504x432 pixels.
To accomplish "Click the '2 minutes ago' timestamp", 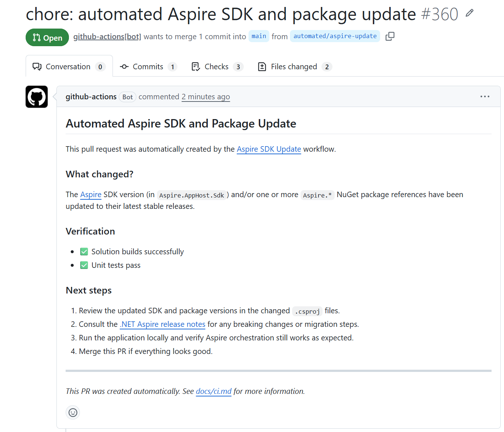I will point(206,97).
